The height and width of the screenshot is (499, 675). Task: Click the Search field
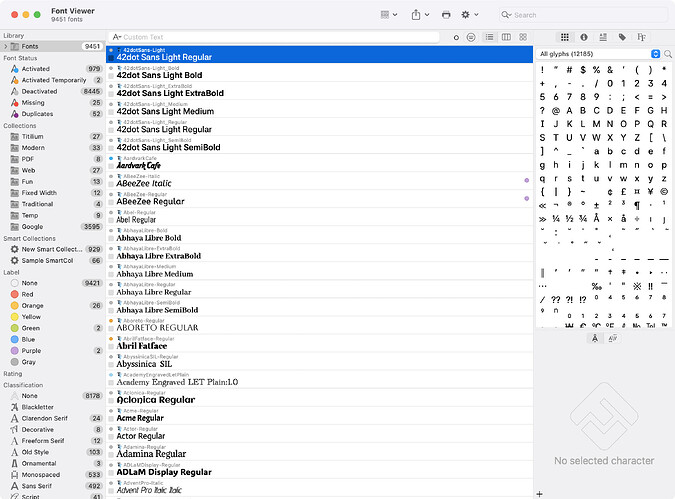pos(583,15)
